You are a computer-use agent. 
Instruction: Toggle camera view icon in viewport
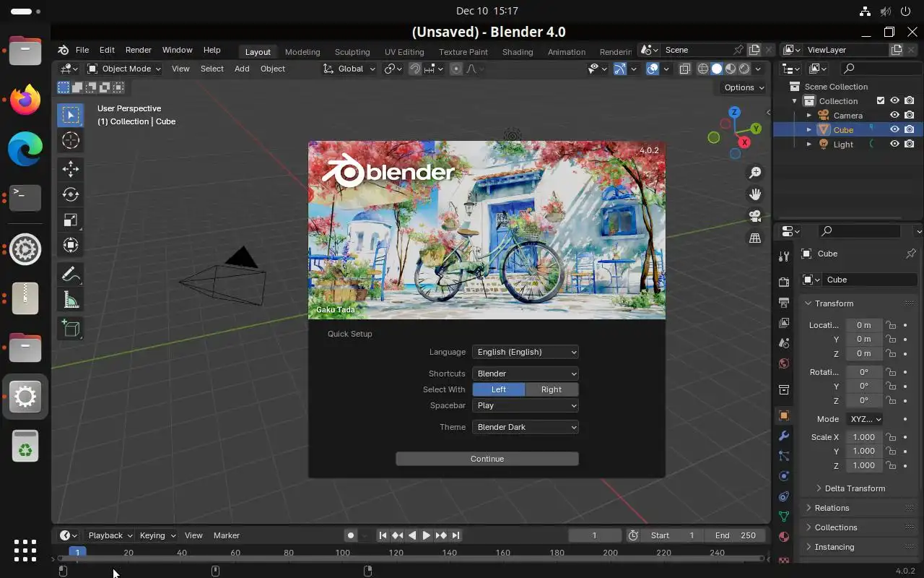(x=755, y=216)
